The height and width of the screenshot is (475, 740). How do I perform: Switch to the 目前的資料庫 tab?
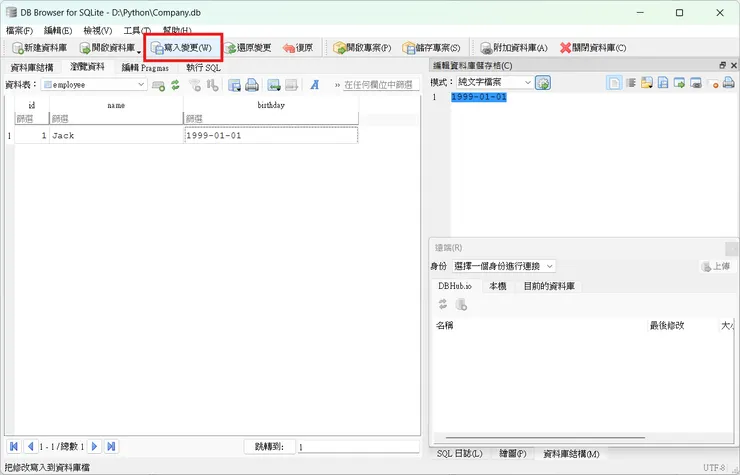(549, 286)
